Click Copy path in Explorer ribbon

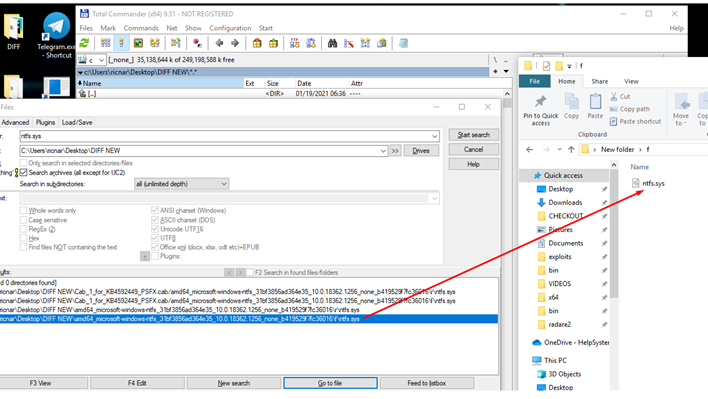629,109
